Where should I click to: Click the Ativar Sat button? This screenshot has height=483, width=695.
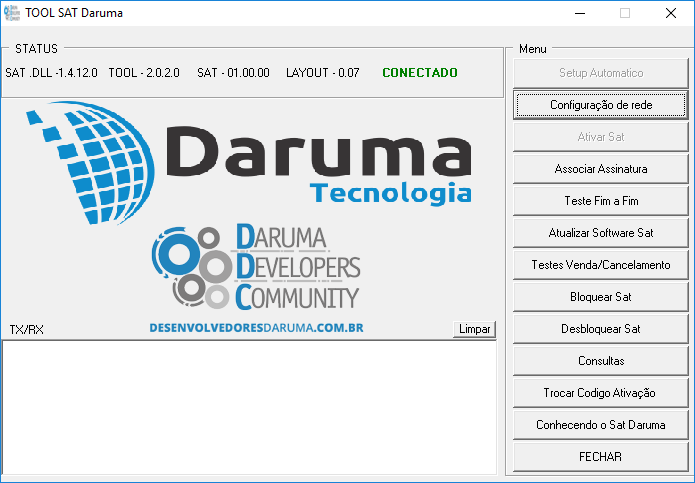pyautogui.click(x=601, y=137)
